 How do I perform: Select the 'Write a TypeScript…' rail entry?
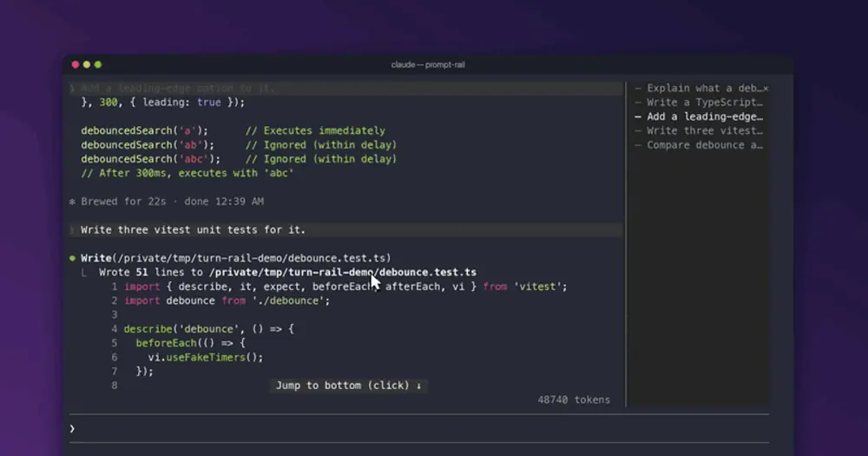coord(701,102)
